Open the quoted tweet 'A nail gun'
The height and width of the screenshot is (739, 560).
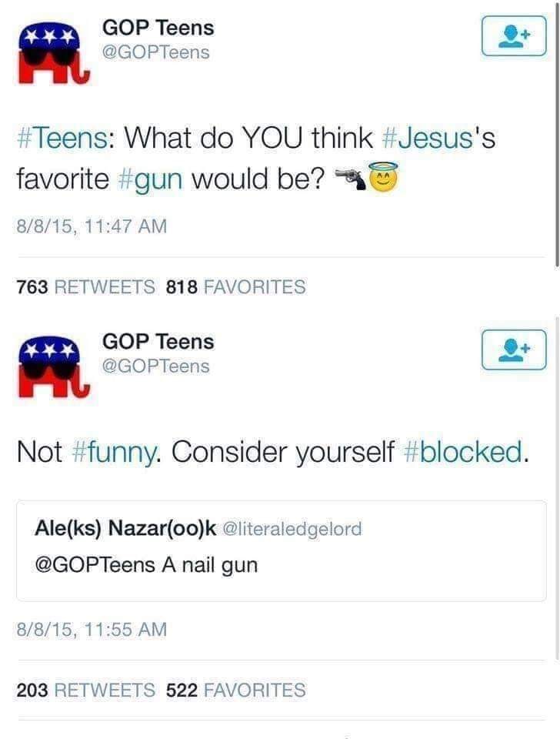282,550
